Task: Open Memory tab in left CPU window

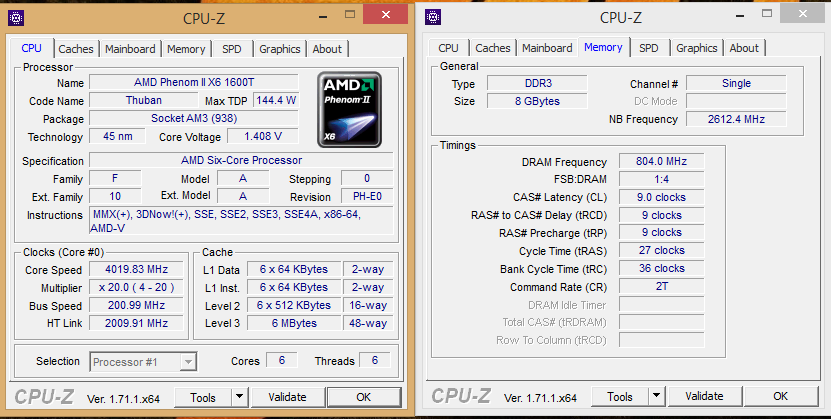Action: (x=186, y=49)
